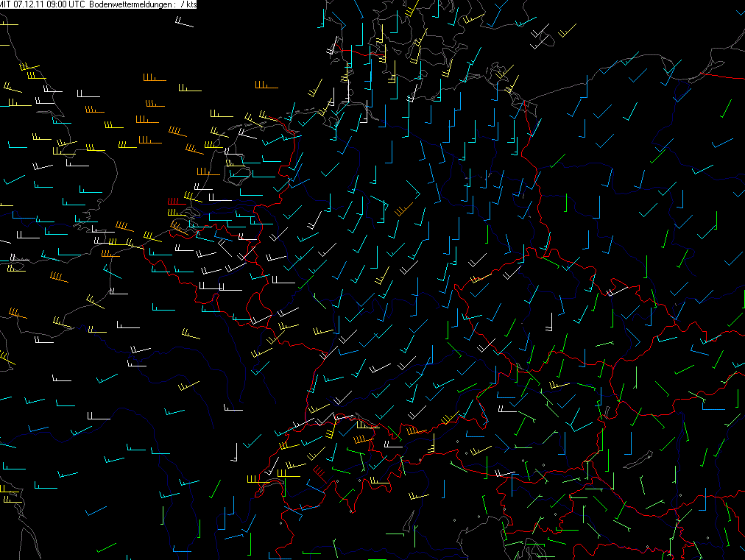
Task: Click the 09:00 UTC timestamp in the header
Action: tap(55, 4)
